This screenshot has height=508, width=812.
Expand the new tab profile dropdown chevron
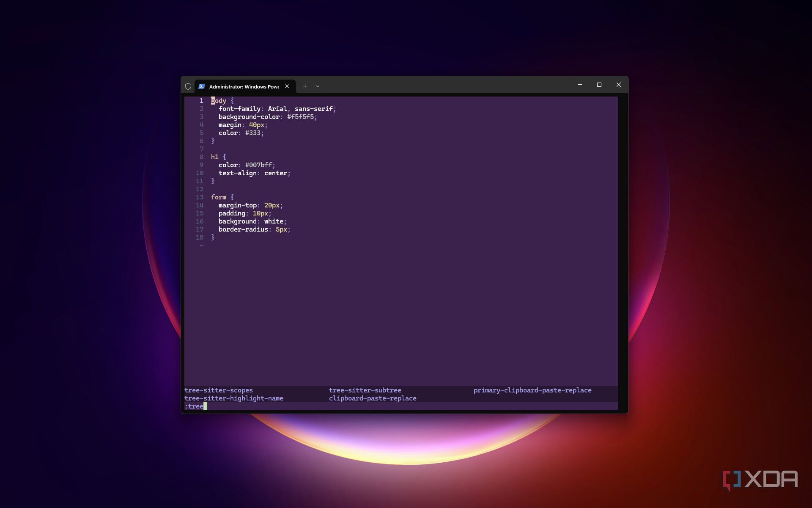318,86
